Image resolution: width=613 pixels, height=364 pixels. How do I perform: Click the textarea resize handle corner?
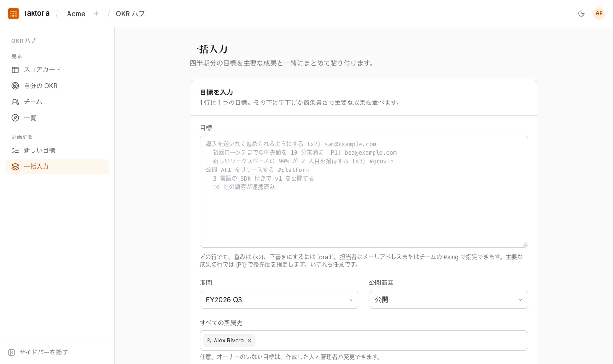pyautogui.click(x=525, y=244)
